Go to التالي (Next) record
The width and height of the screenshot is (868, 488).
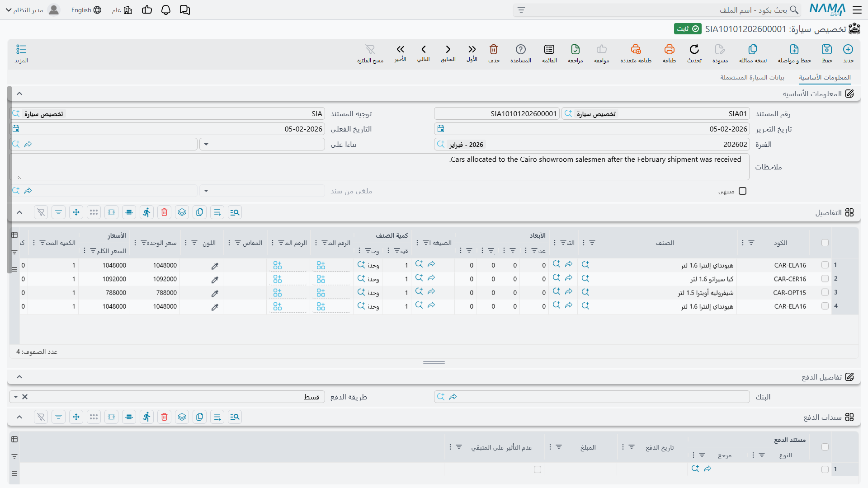pyautogui.click(x=424, y=53)
